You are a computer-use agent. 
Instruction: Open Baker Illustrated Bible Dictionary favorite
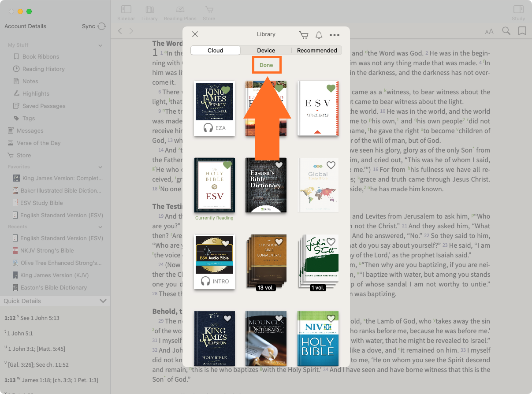point(57,190)
